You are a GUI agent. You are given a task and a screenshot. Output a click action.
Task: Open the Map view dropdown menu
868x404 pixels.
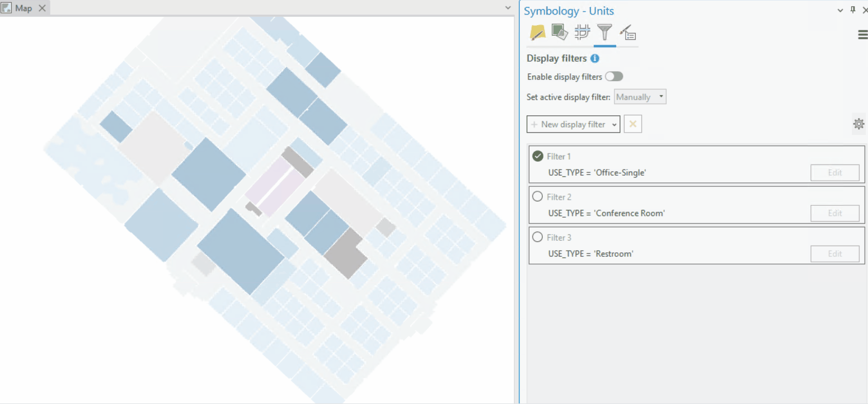(508, 7)
